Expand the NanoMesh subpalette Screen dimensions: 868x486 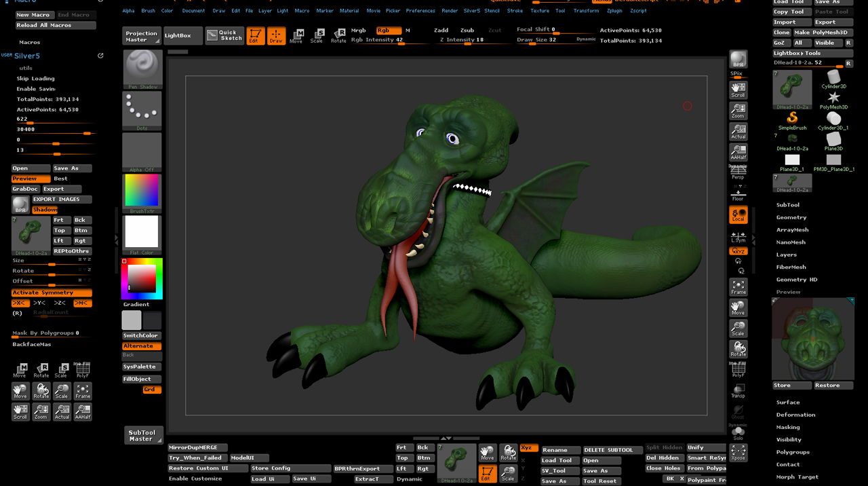[x=791, y=242]
